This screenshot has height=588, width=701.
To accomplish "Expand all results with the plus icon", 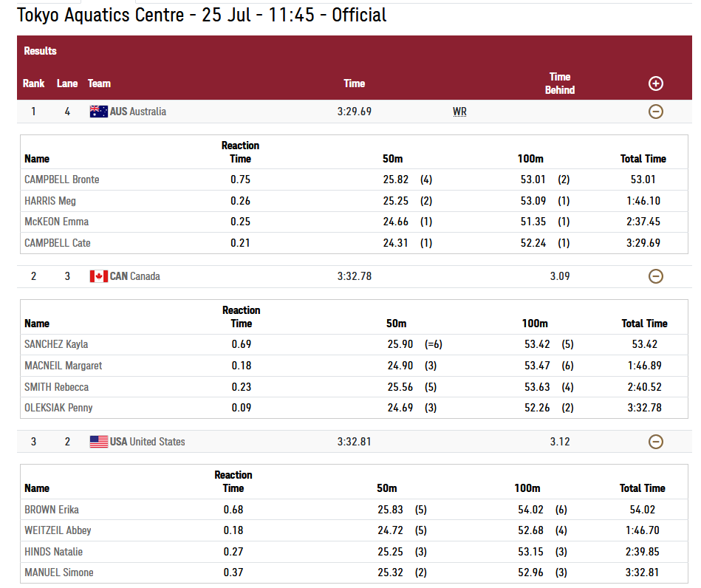I will pos(655,83).
